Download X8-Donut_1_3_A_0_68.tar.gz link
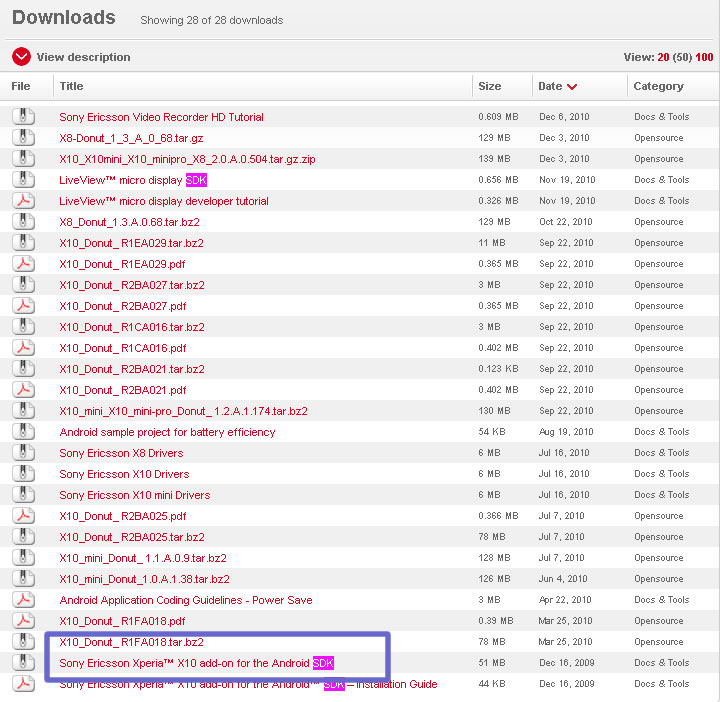Screen dimensions: 720x702 pos(131,138)
